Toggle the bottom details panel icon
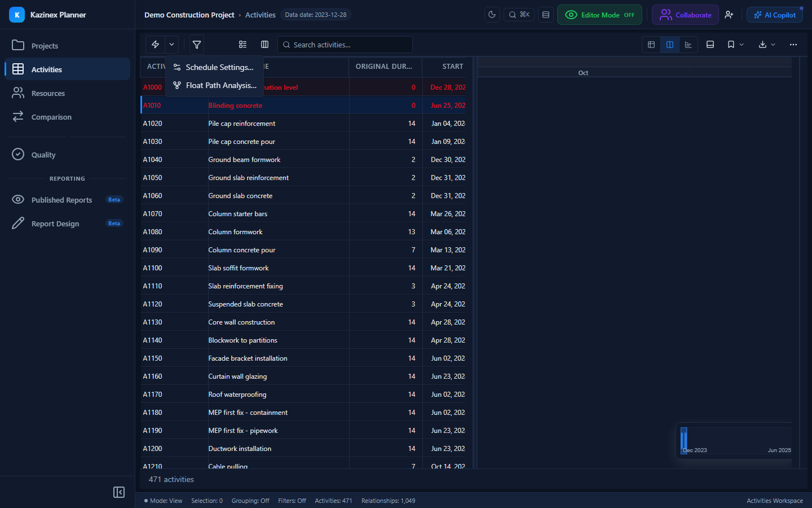The width and height of the screenshot is (812, 508). coord(710,45)
